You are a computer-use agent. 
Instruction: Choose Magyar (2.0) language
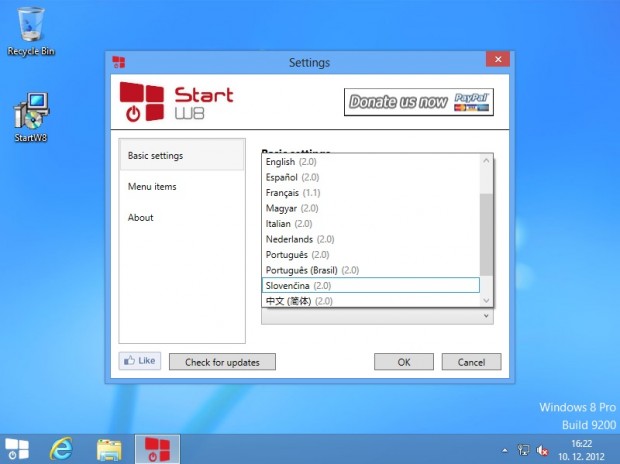371,208
